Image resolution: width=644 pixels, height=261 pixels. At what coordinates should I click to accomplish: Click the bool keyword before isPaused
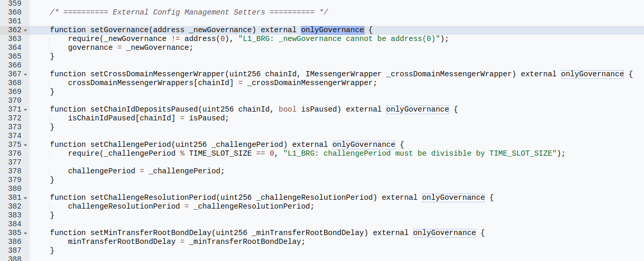pyautogui.click(x=287, y=109)
